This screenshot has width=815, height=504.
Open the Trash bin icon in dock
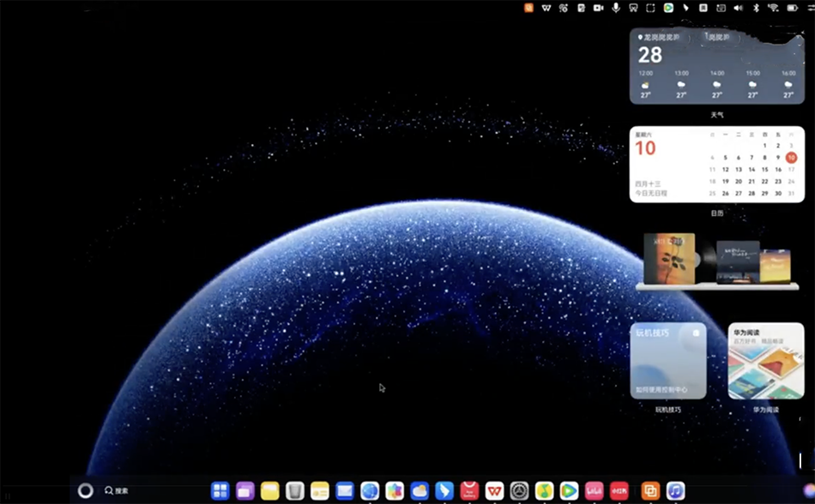pyautogui.click(x=295, y=490)
